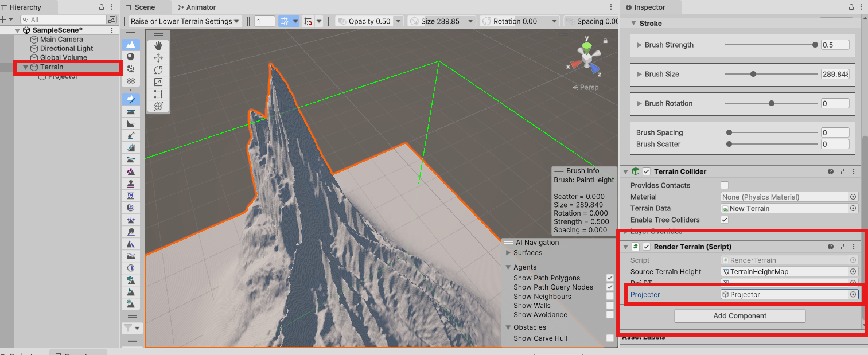
Task: Collapse the Terrain Collider component
Action: (626, 171)
